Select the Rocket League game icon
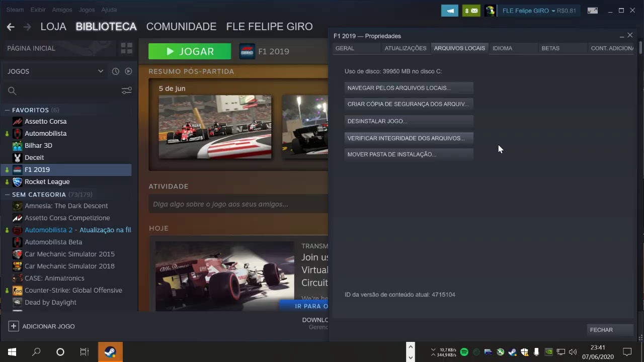 coord(18,182)
